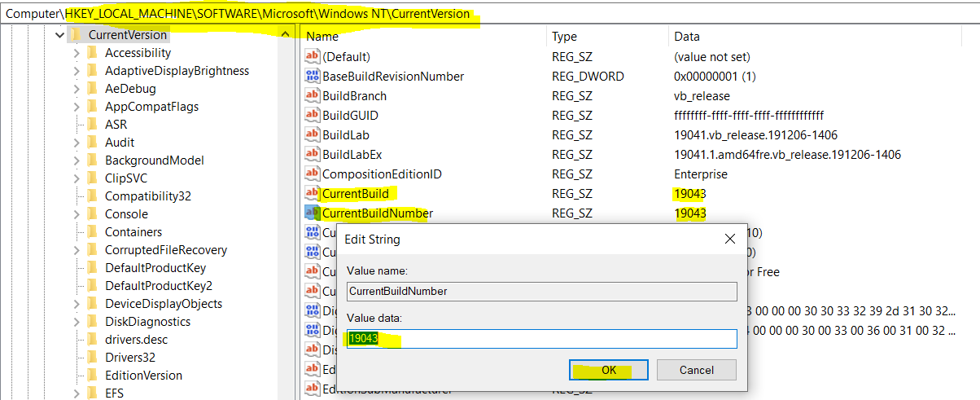
Task: Click the ClipSVC folder icon
Action: tap(92, 178)
